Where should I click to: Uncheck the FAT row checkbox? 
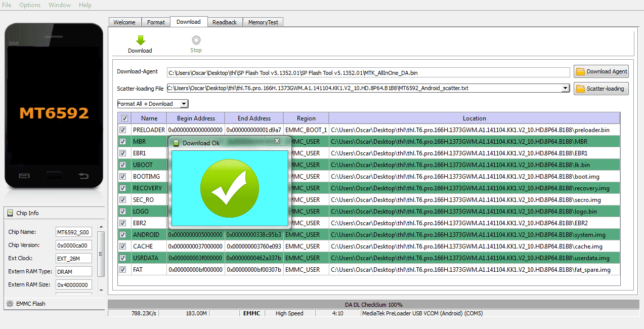click(x=122, y=270)
